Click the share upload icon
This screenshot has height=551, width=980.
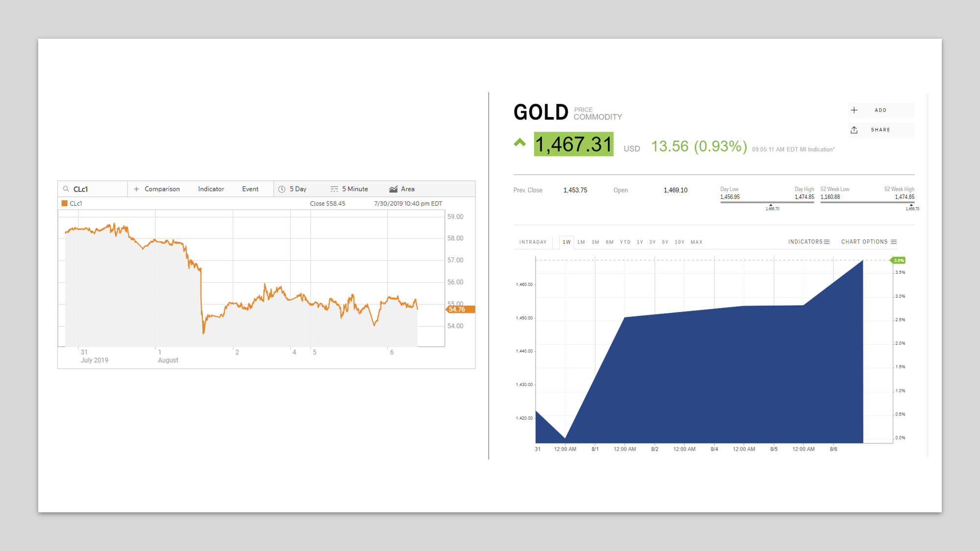click(854, 130)
